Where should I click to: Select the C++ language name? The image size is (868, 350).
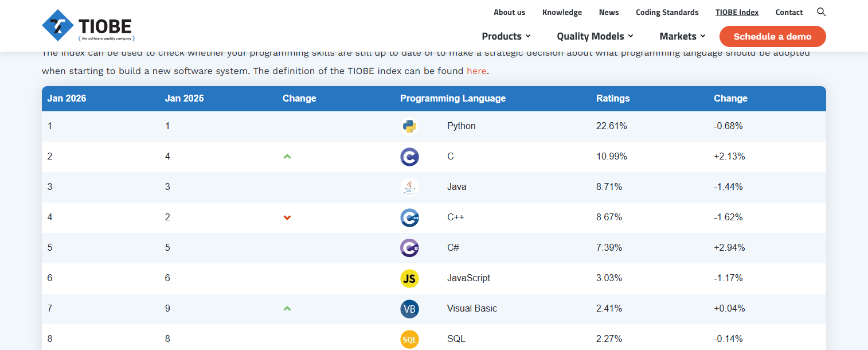pos(455,217)
